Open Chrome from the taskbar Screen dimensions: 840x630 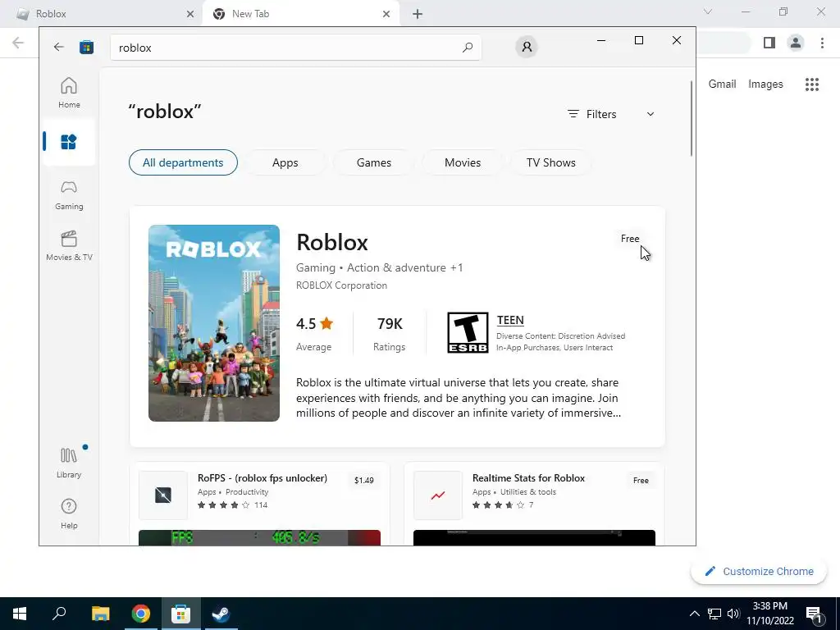point(141,614)
